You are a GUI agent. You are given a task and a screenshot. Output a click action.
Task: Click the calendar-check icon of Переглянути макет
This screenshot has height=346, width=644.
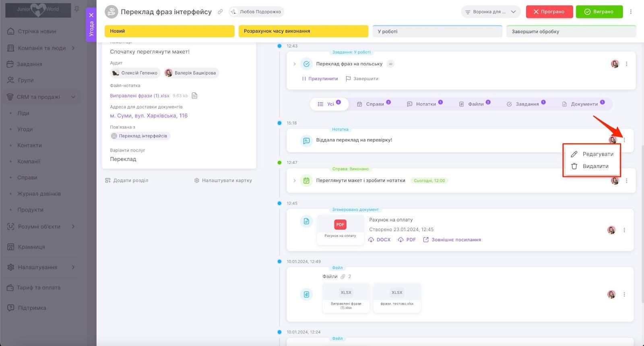point(306,181)
